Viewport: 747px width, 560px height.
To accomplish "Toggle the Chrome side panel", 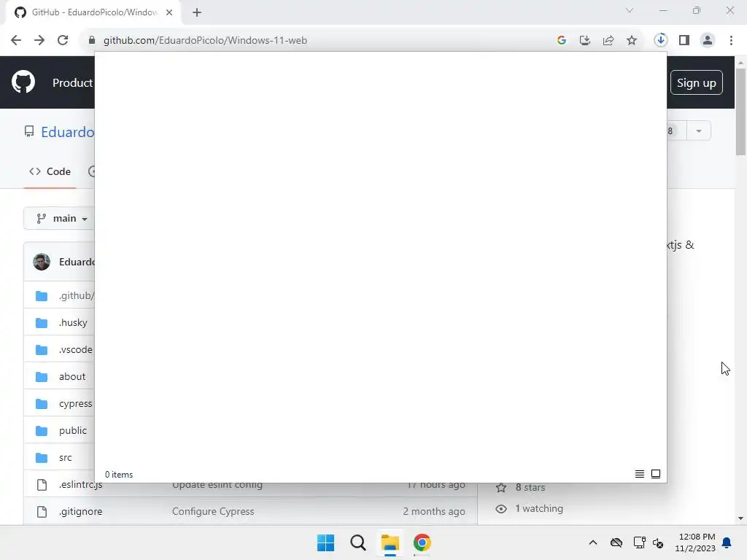I will [x=684, y=41].
